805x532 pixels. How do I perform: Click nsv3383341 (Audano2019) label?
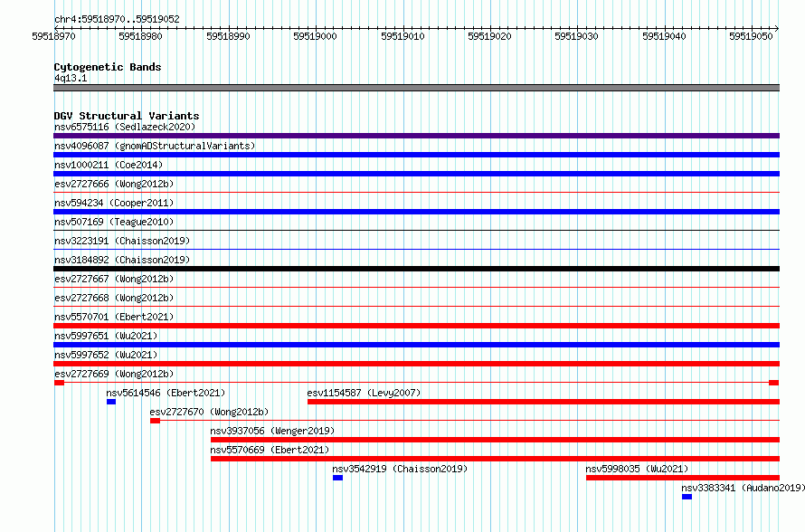click(x=743, y=488)
